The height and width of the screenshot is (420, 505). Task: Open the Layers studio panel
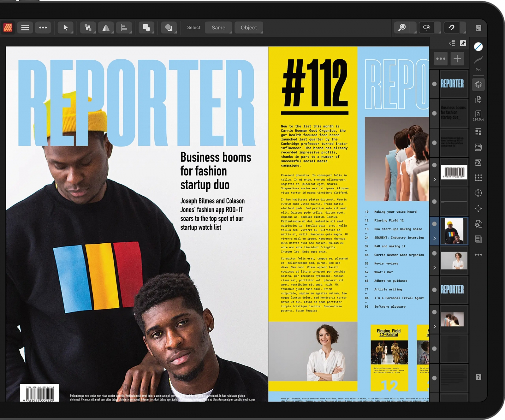click(478, 85)
